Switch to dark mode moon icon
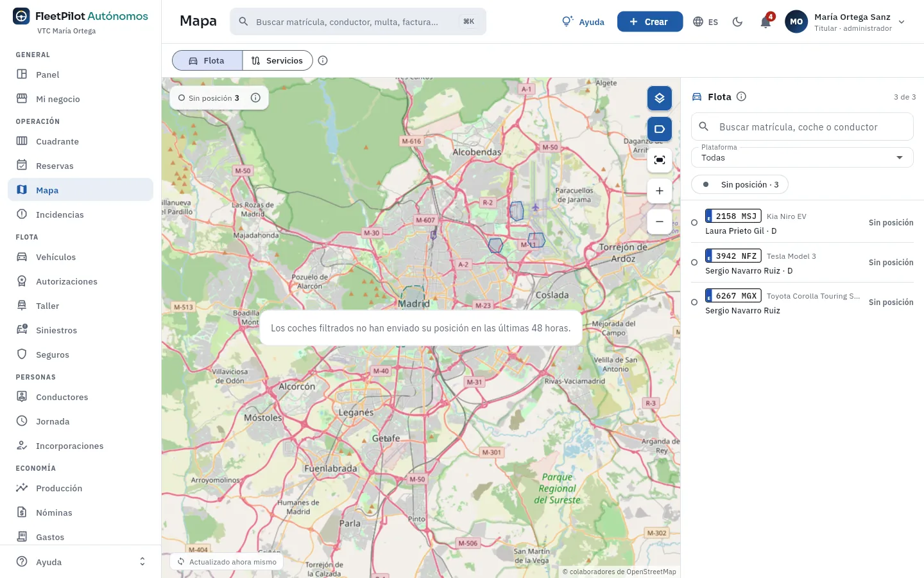The width and height of the screenshot is (924, 578). click(x=737, y=22)
